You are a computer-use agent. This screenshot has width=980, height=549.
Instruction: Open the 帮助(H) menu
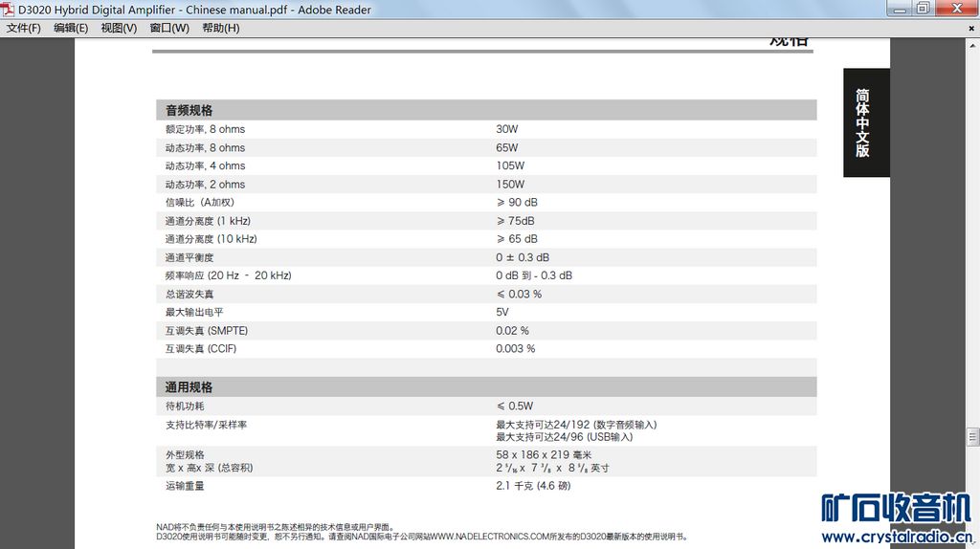(221, 28)
